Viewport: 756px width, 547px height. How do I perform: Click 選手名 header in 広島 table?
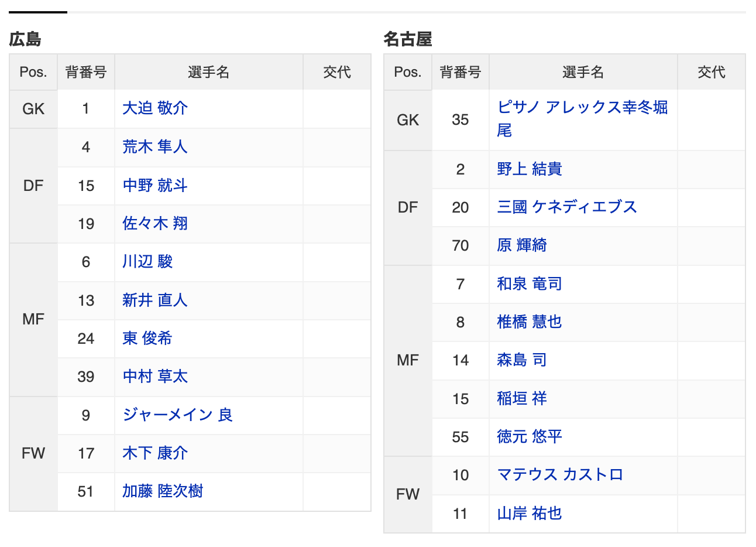click(x=208, y=72)
